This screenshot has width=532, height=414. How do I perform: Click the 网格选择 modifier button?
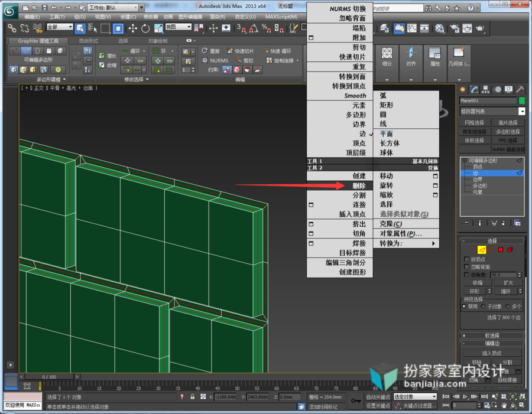tap(474, 122)
